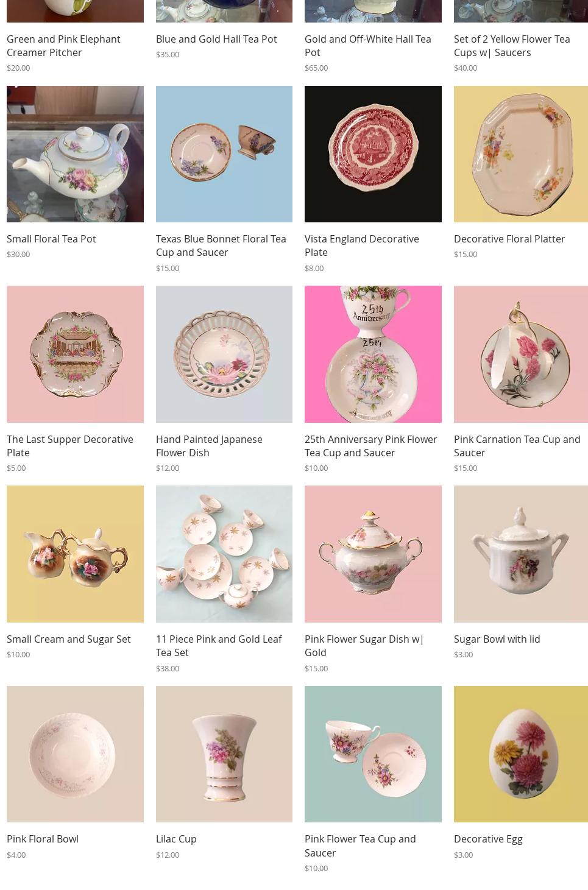588x890 pixels.
Task: Open the Pink Floral Bowl link
Action: coord(43,839)
